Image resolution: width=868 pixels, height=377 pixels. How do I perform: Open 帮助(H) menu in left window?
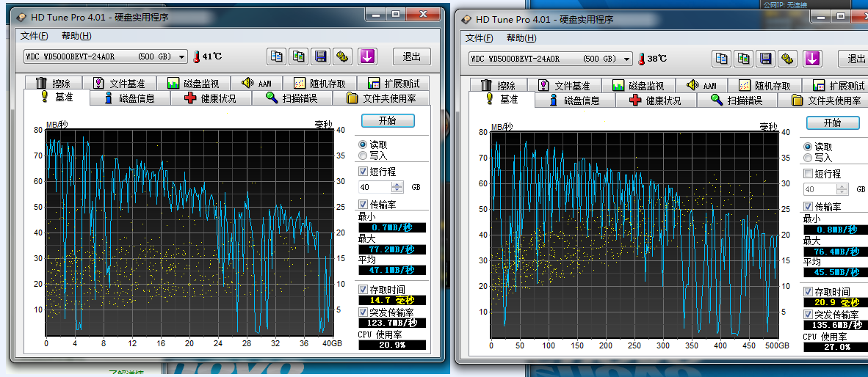(76, 36)
